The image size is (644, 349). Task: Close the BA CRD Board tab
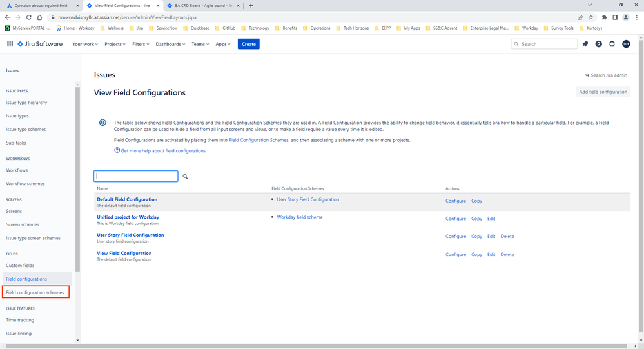point(238,6)
